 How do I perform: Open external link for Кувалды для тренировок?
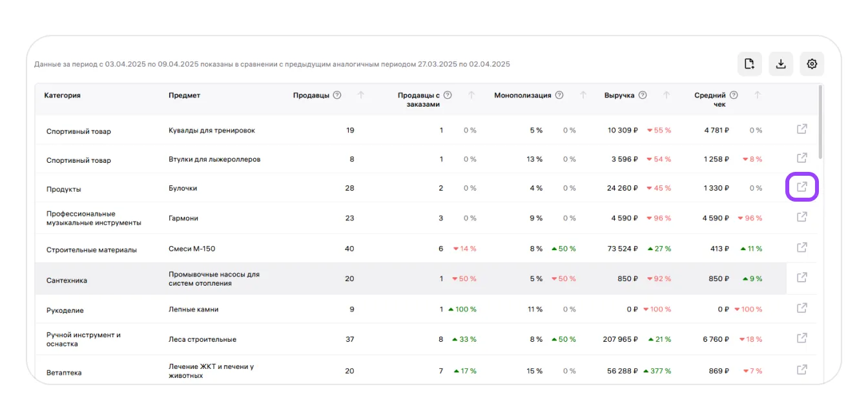[801, 129]
